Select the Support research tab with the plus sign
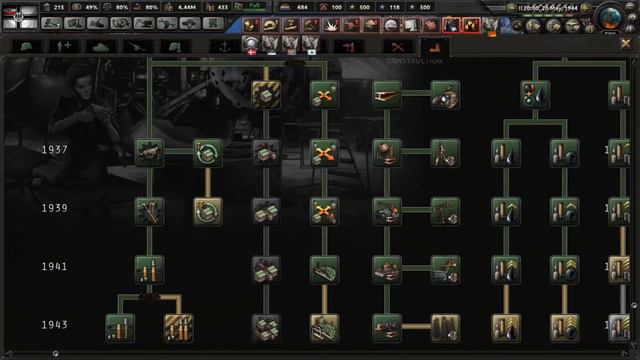Image resolution: width=640 pixels, height=360 pixels. pos(64,47)
